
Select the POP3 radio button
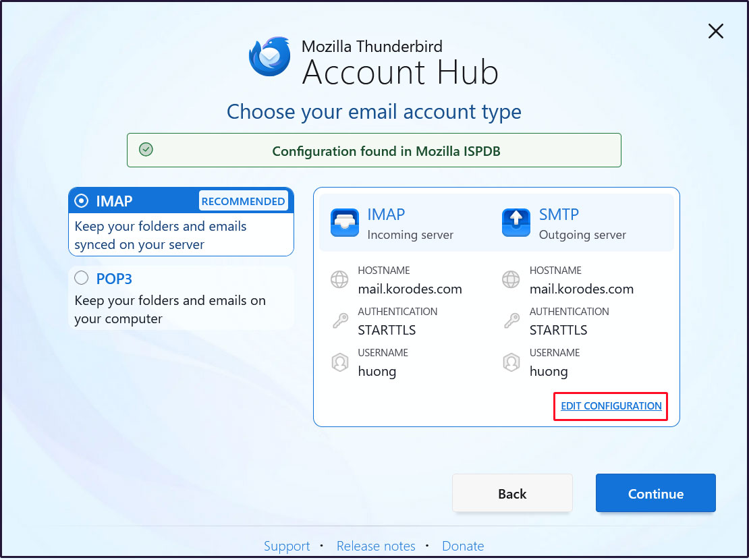[x=81, y=277]
